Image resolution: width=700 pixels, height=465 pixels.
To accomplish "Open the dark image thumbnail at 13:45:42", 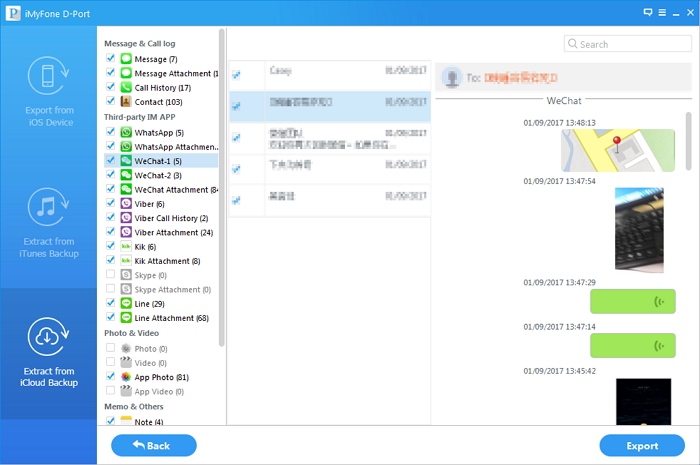I will [x=643, y=402].
